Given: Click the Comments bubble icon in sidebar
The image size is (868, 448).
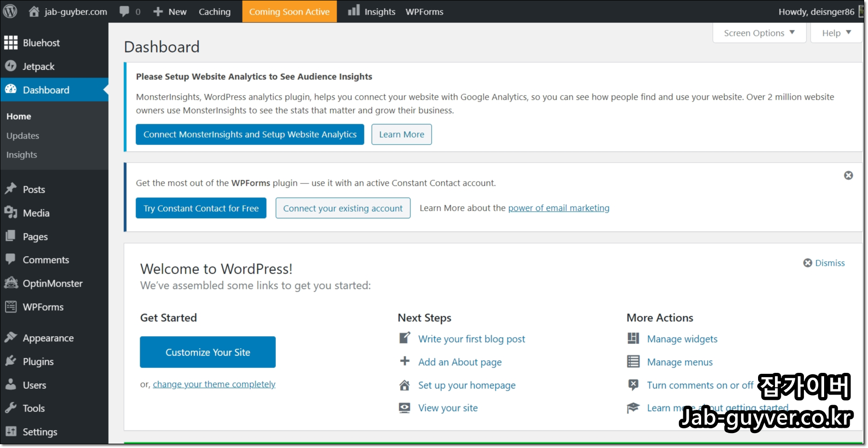Looking at the screenshot, I should [x=11, y=259].
